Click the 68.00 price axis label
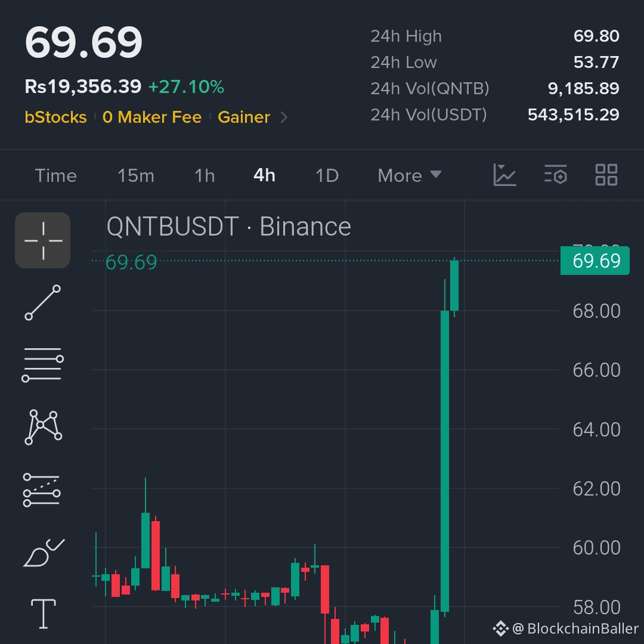The image size is (644, 644). (x=596, y=311)
